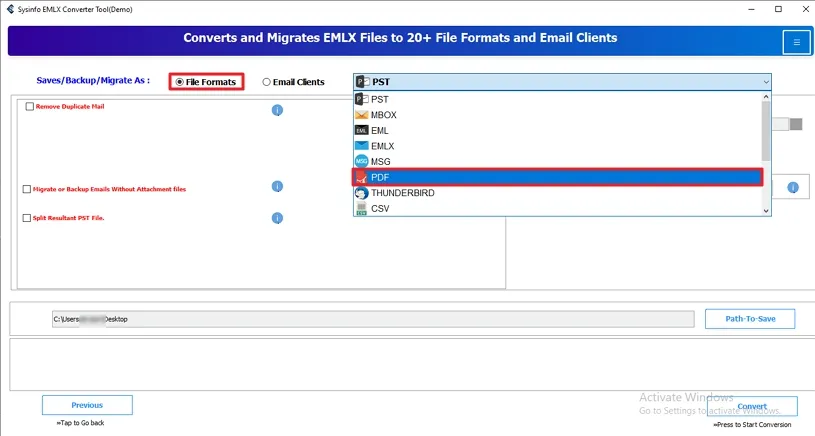Choose PST from the format list
The image size is (815, 436).
click(558, 99)
